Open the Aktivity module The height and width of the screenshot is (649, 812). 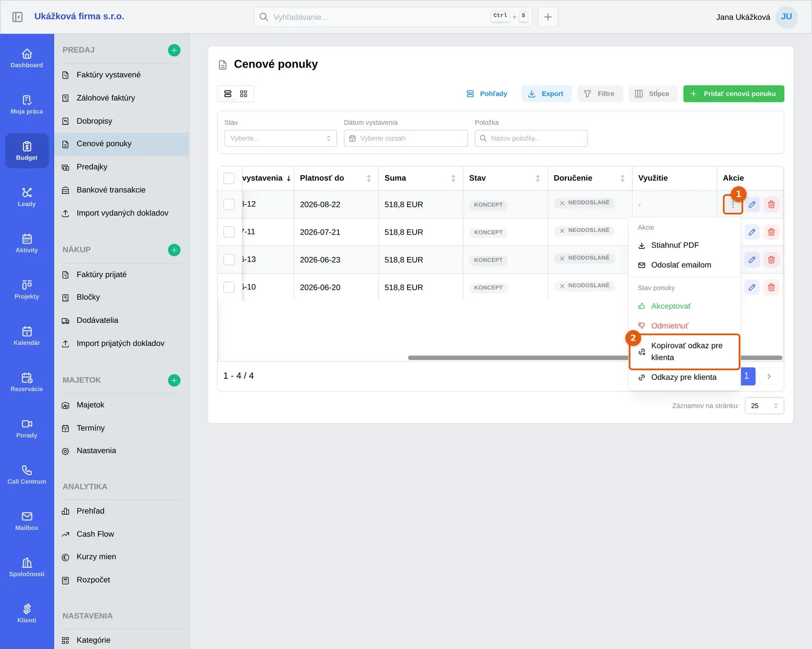point(27,243)
